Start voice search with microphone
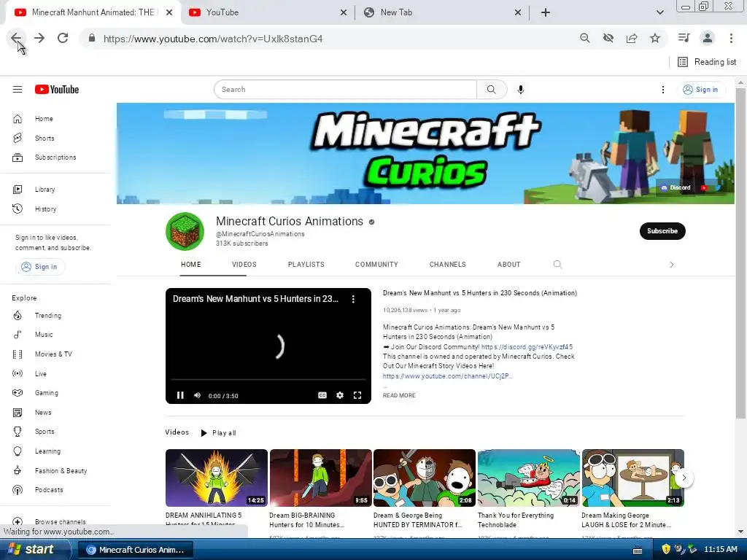 (521, 90)
